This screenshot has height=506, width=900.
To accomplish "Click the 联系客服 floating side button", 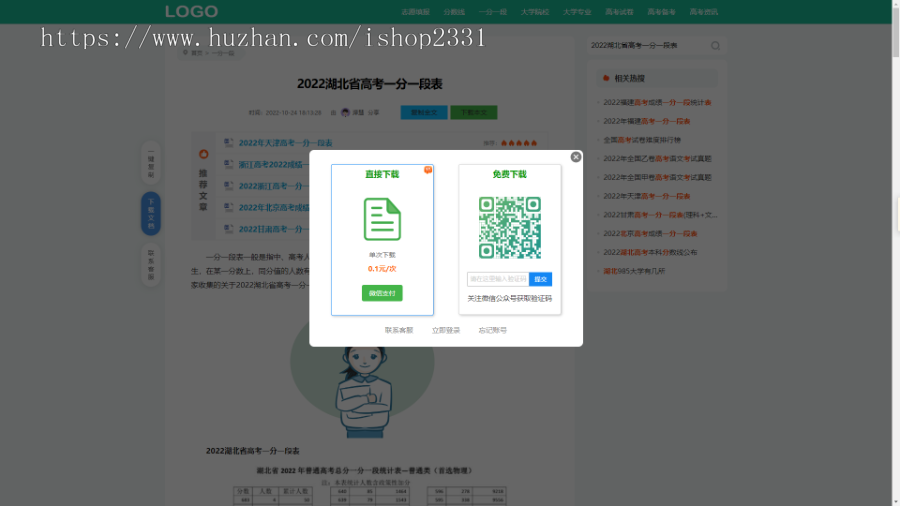I will click(151, 264).
